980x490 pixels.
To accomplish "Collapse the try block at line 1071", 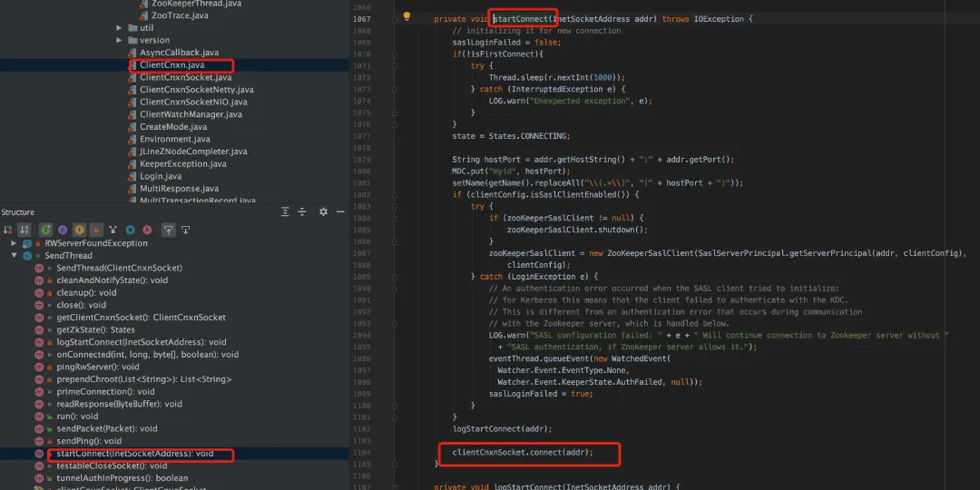I will [395, 65].
